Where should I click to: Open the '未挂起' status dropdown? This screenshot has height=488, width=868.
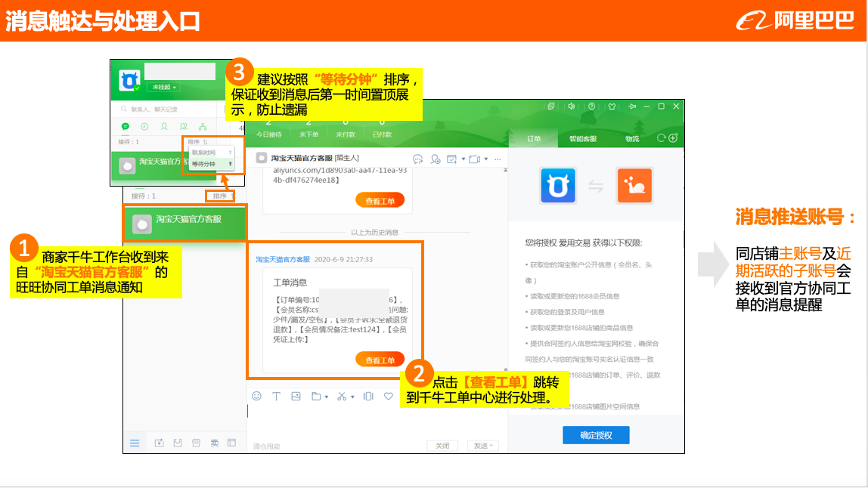tap(164, 88)
